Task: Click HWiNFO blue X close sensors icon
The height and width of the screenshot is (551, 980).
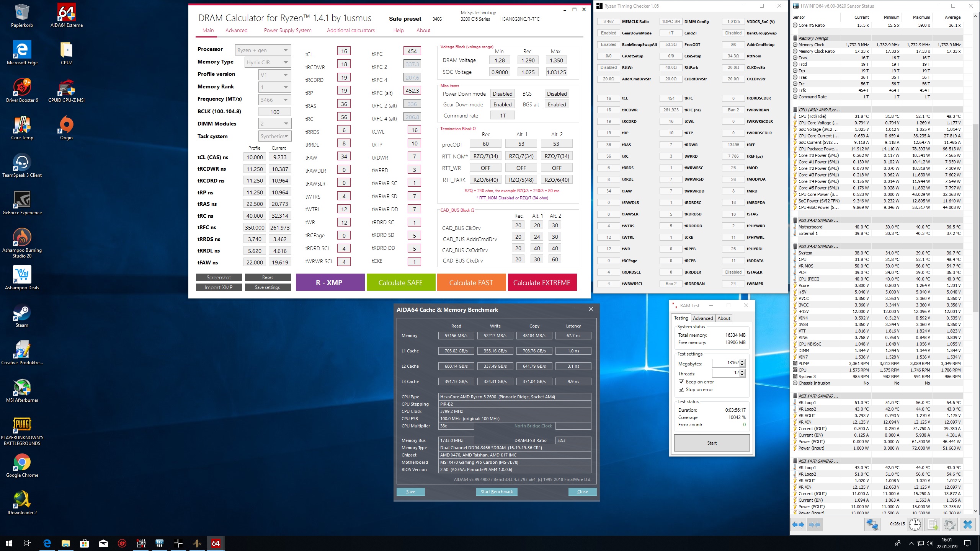Action: point(967,525)
